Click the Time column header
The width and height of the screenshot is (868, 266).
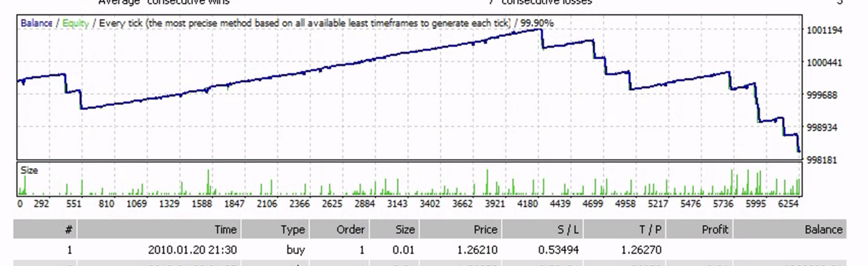click(159, 229)
